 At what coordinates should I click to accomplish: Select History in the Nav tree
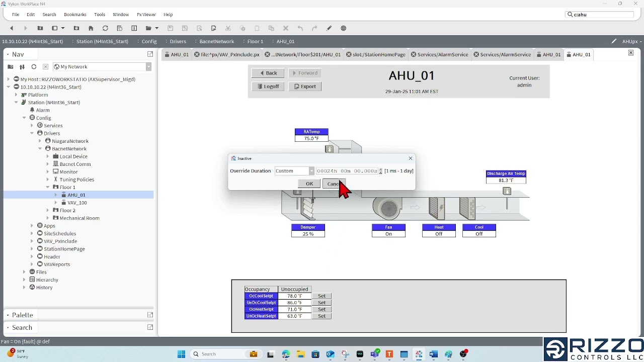[x=44, y=288]
